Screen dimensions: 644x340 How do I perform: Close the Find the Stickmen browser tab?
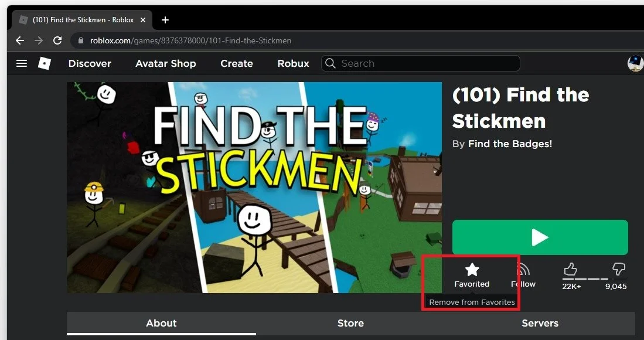point(143,20)
